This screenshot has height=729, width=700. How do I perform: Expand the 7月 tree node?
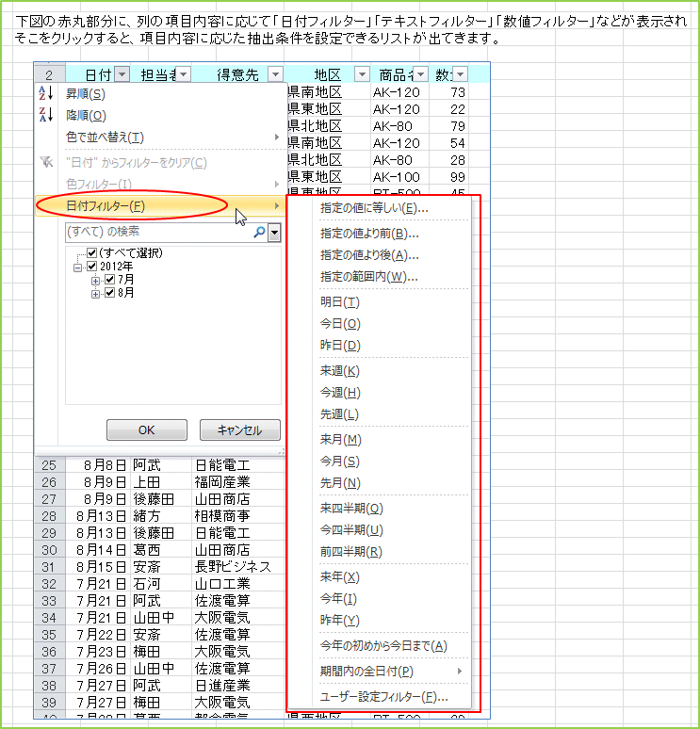coord(95,281)
